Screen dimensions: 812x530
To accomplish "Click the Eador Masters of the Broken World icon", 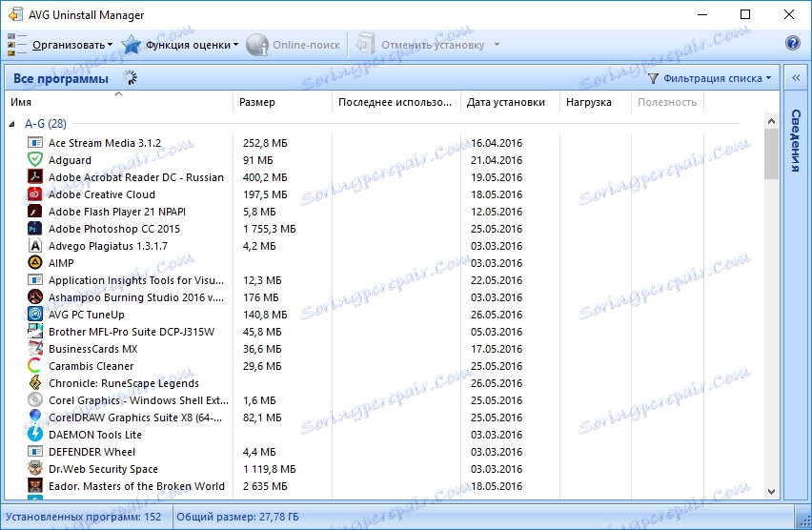I will point(34,485).
